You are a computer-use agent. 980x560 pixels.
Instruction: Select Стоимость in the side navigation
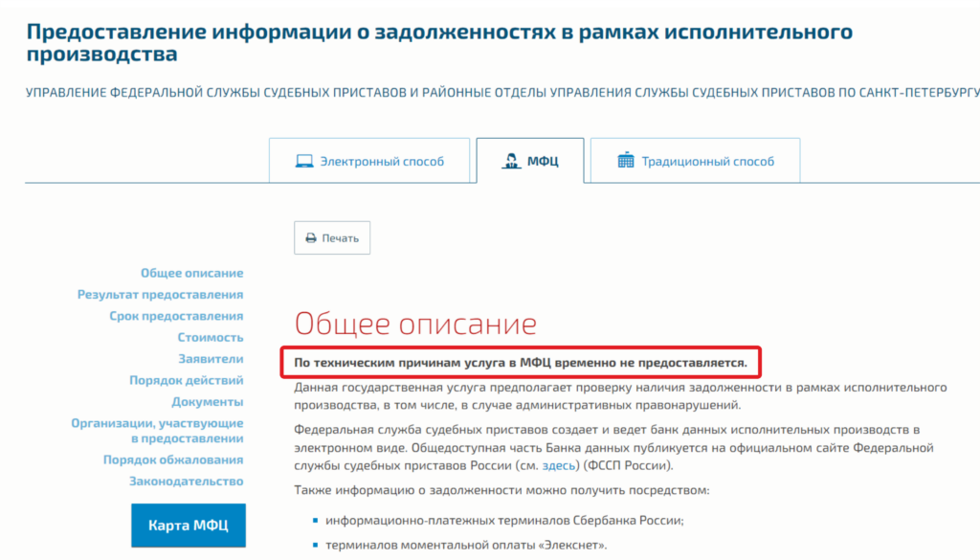210,337
